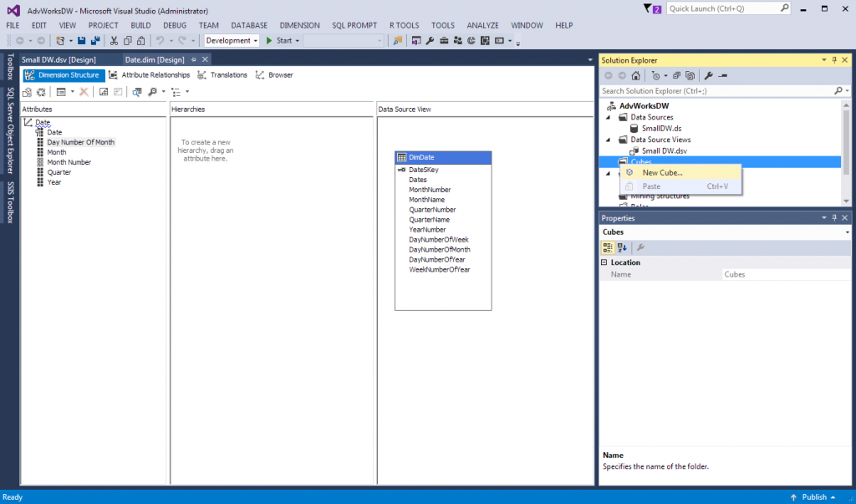856x504 pixels.
Task: Select Small DW.dsv in Solution Explorer
Action: [665, 150]
